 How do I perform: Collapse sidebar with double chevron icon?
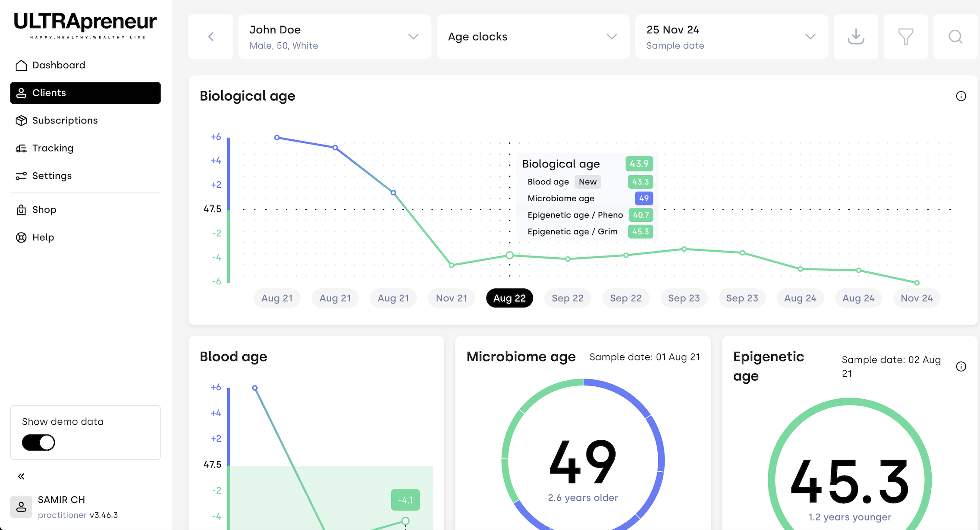point(21,476)
